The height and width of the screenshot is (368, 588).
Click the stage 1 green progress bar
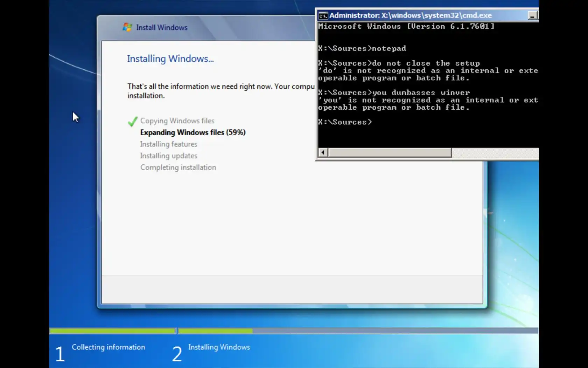click(112, 330)
